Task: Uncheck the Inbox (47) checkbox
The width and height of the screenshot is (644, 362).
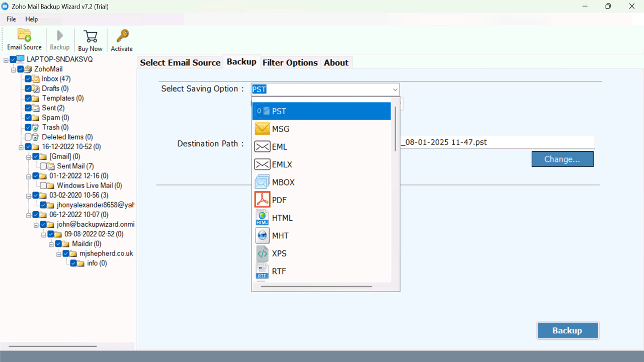Action: [x=28, y=79]
